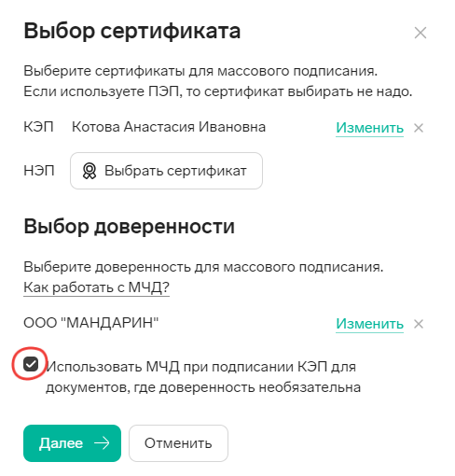Click the ООО "МАНДАРИН" organization text
The height and width of the screenshot is (476, 455).
(x=91, y=323)
